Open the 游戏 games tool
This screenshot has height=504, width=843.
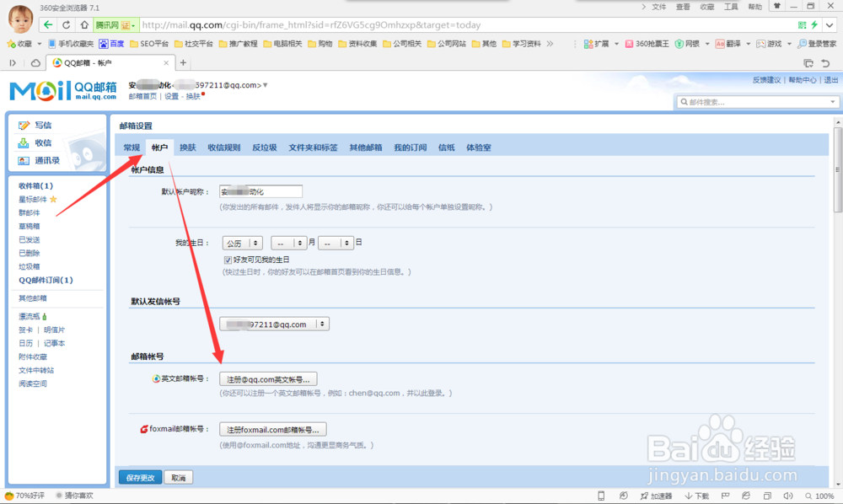coord(769,44)
